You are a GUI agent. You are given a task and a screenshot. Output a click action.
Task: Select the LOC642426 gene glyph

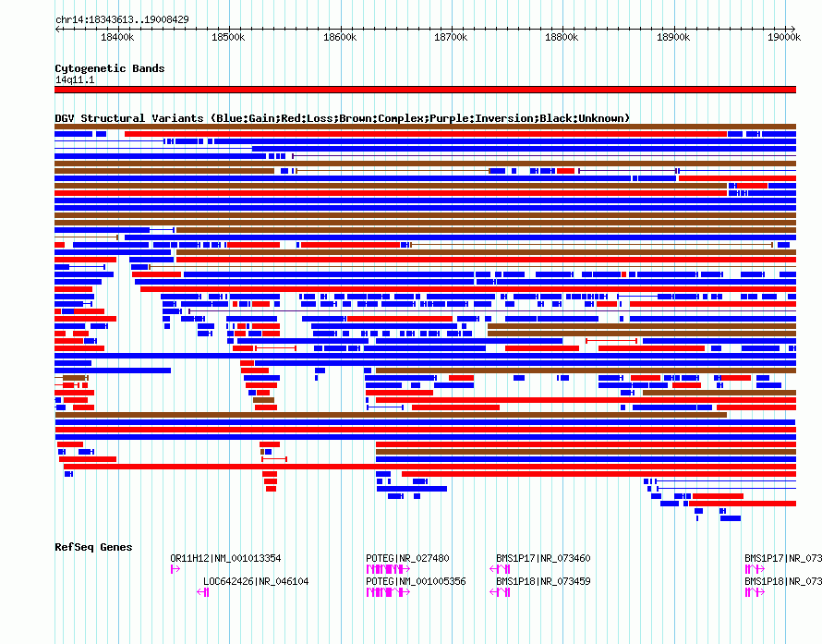coord(203,592)
